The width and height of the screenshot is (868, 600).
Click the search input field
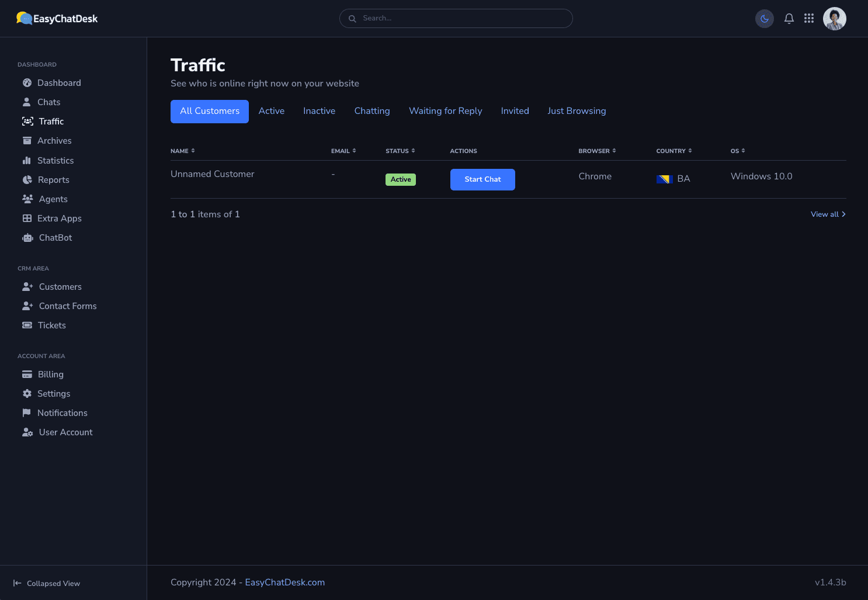click(456, 18)
